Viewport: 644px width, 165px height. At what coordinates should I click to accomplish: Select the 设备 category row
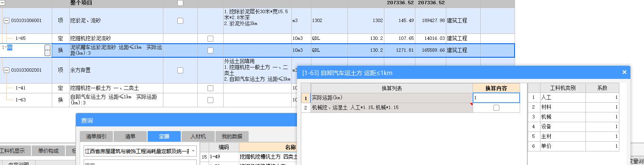click(x=563, y=126)
